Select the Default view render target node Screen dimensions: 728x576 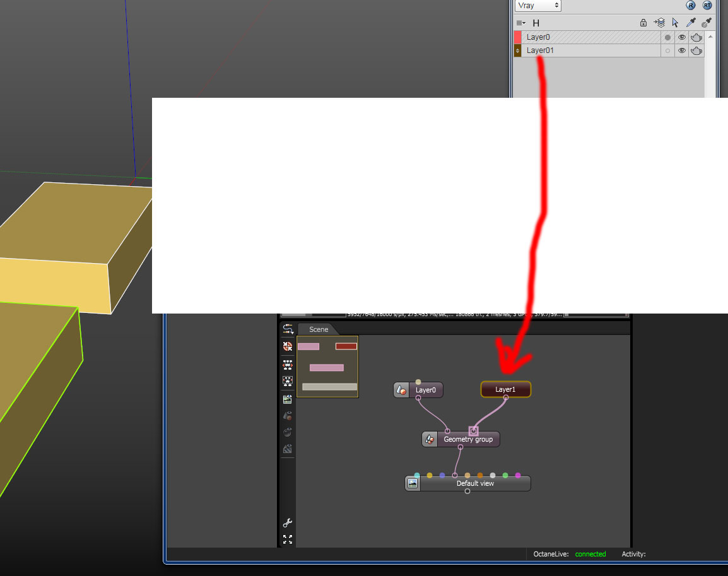click(x=467, y=483)
